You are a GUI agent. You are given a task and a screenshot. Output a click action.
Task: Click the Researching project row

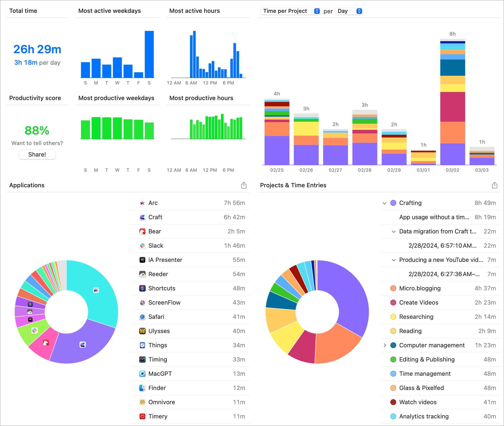(416, 317)
